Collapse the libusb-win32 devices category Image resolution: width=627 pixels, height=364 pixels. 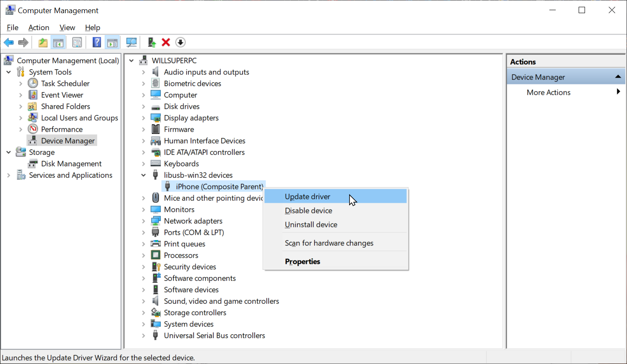coord(143,175)
